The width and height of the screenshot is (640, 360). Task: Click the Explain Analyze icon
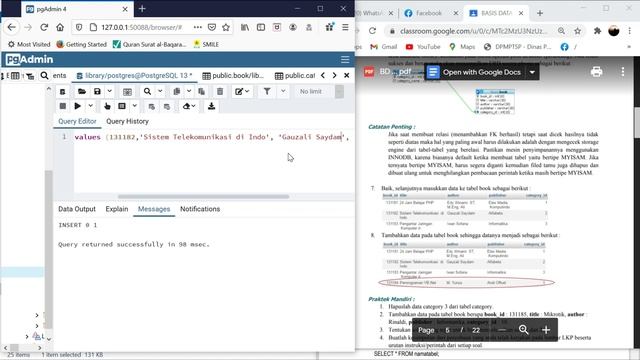(122, 106)
